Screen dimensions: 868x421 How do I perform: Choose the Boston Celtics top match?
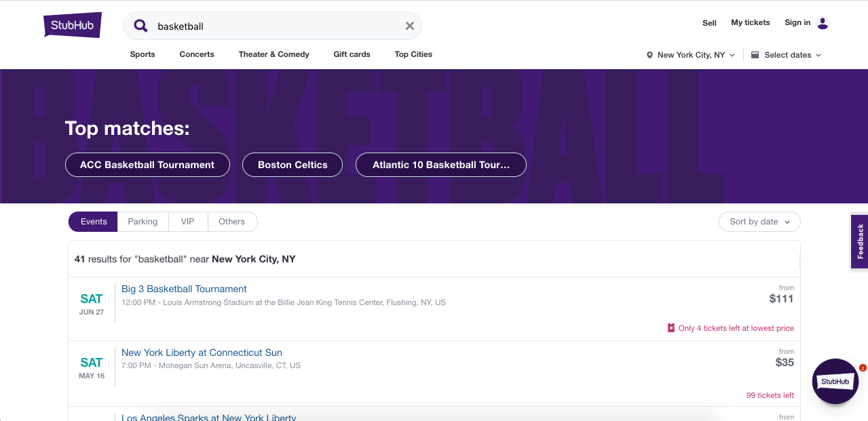click(293, 165)
